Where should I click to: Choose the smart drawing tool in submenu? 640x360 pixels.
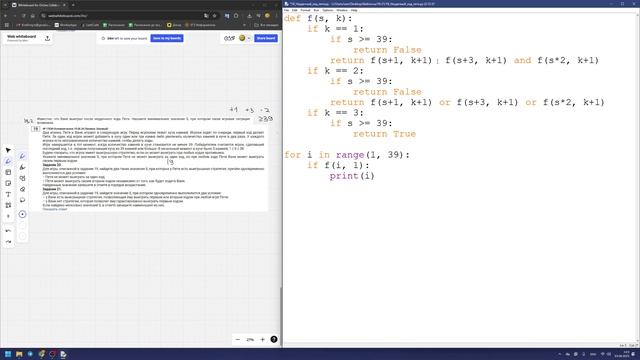coord(22,178)
